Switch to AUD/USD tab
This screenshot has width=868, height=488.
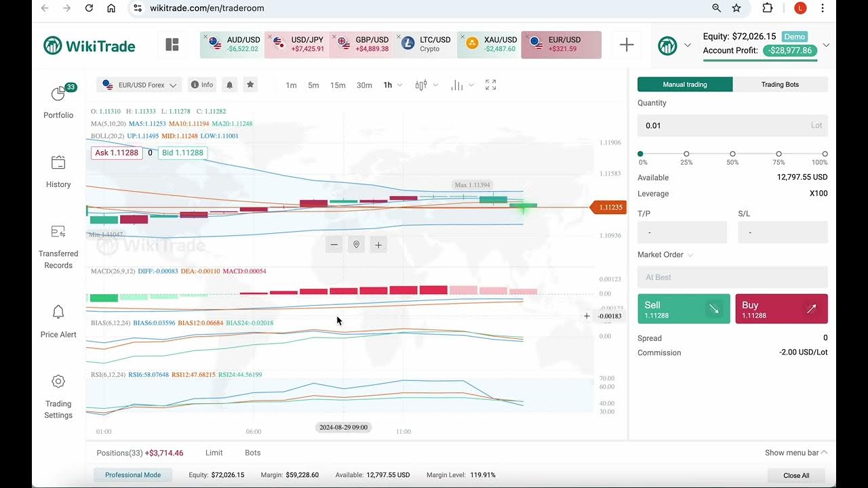click(232, 45)
